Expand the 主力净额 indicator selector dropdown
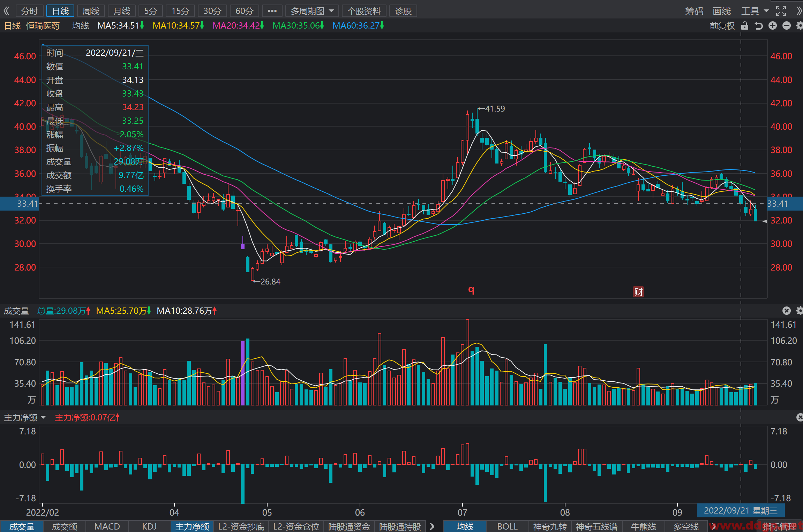This screenshot has width=803, height=532. click(25, 417)
